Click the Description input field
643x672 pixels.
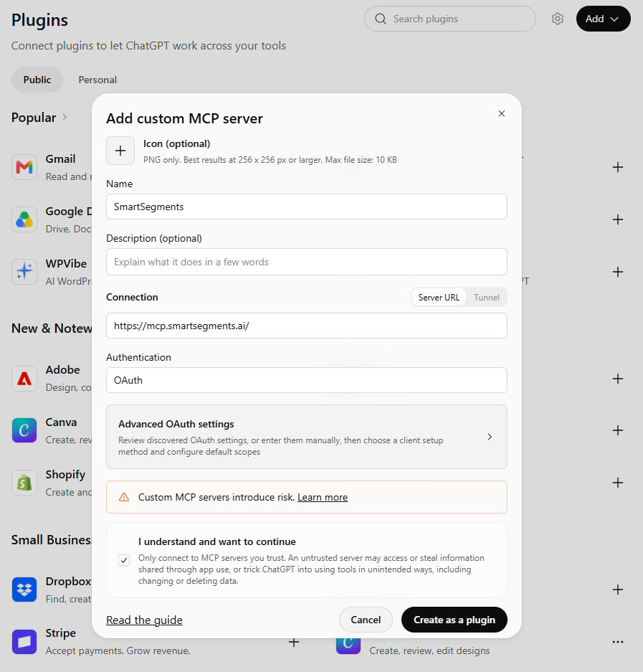tap(307, 262)
